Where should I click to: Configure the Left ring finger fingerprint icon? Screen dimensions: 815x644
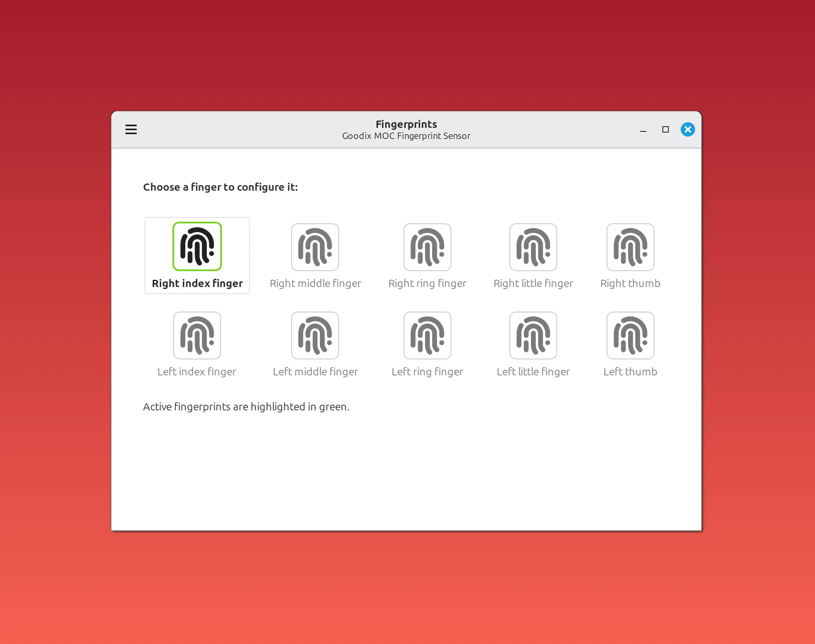click(x=427, y=336)
